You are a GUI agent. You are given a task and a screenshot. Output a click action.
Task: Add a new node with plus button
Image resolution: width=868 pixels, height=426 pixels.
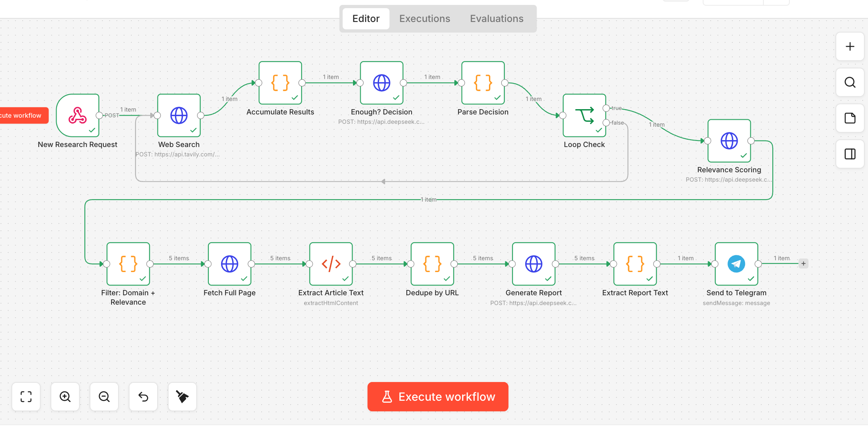tap(850, 46)
